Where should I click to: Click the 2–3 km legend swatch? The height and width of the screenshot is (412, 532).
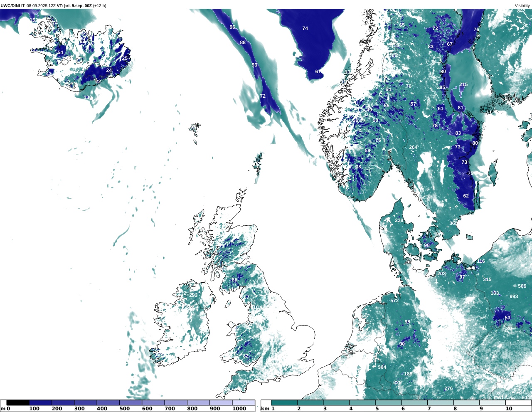[x=310, y=402]
